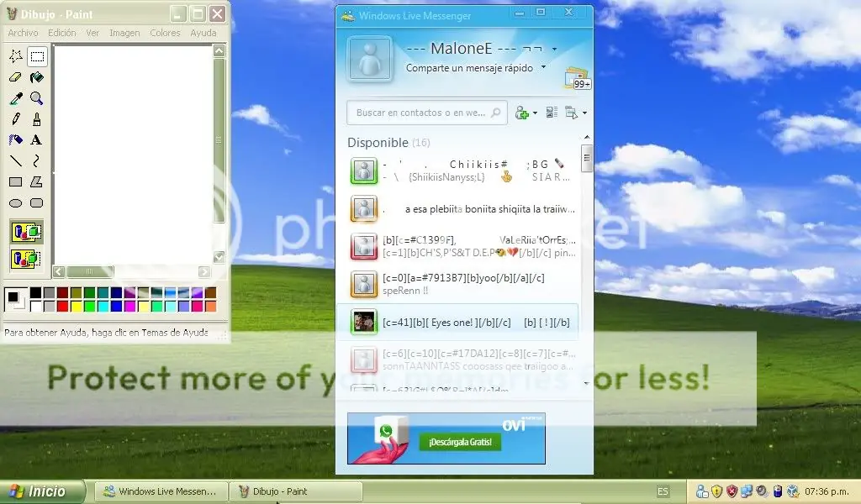This screenshot has width=861, height=504.
Task: Select the straight Line tool
Action: pos(15,160)
